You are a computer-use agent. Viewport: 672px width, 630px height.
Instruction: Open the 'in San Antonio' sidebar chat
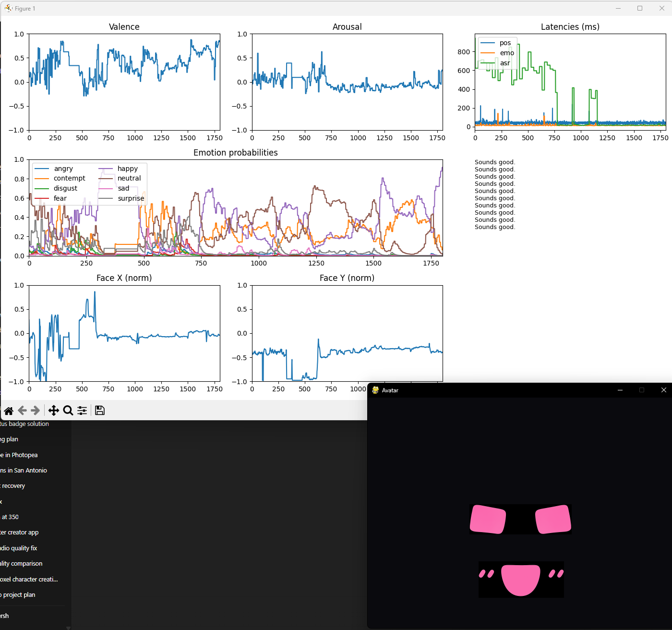24,471
